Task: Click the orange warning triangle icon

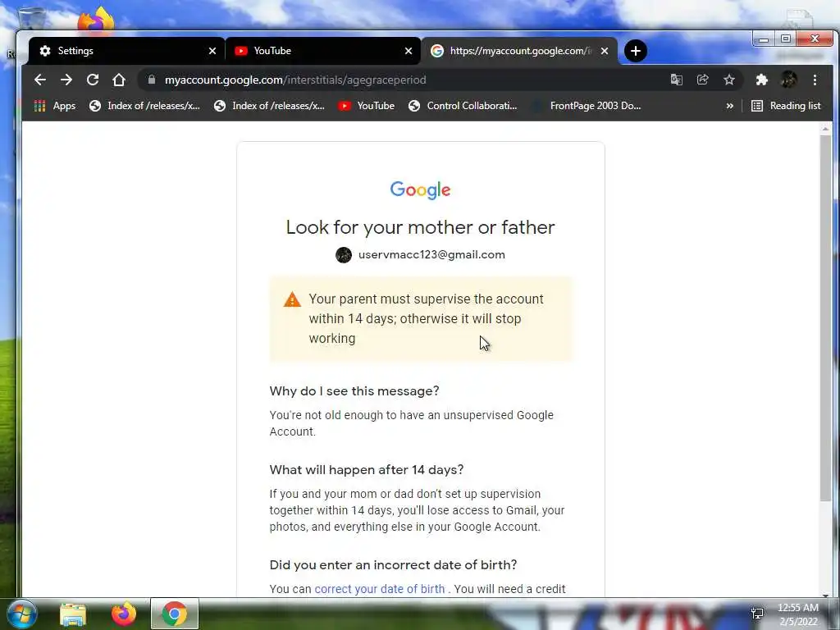Action: pos(292,299)
